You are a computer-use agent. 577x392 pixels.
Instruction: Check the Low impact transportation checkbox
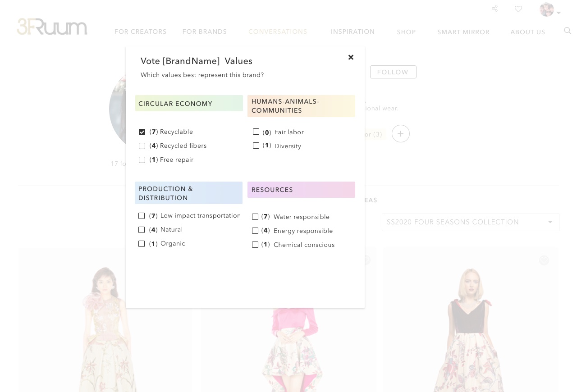[x=142, y=216]
